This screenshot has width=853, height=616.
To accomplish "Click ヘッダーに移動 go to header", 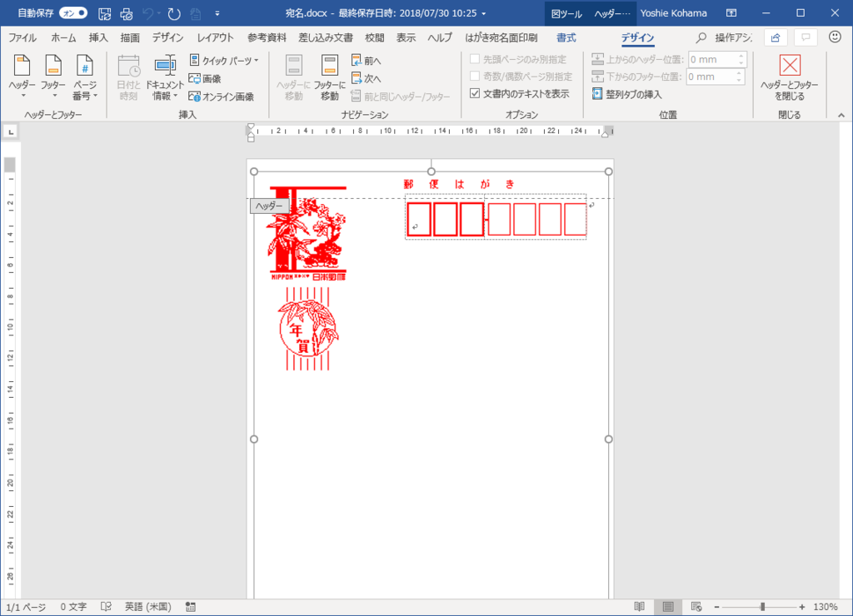I will pyautogui.click(x=294, y=77).
